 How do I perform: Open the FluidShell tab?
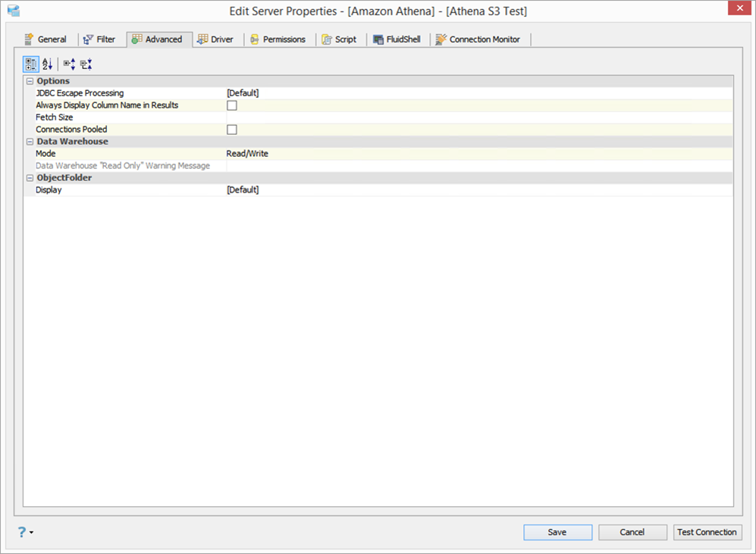click(x=397, y=39)
